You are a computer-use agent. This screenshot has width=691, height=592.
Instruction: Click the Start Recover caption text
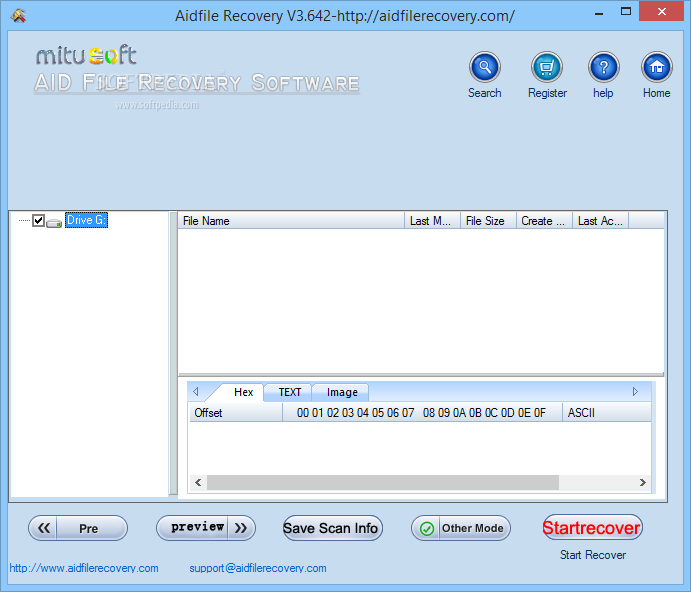point(593,555)
